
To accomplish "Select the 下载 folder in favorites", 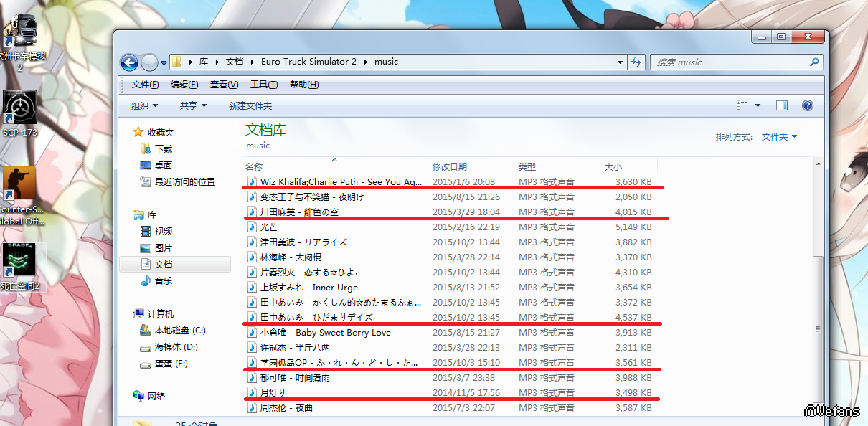I will [163, 149].
